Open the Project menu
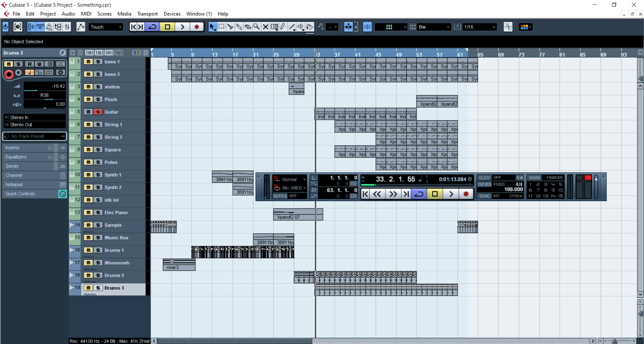The image size is (644, 344). [x=48, y=14]
